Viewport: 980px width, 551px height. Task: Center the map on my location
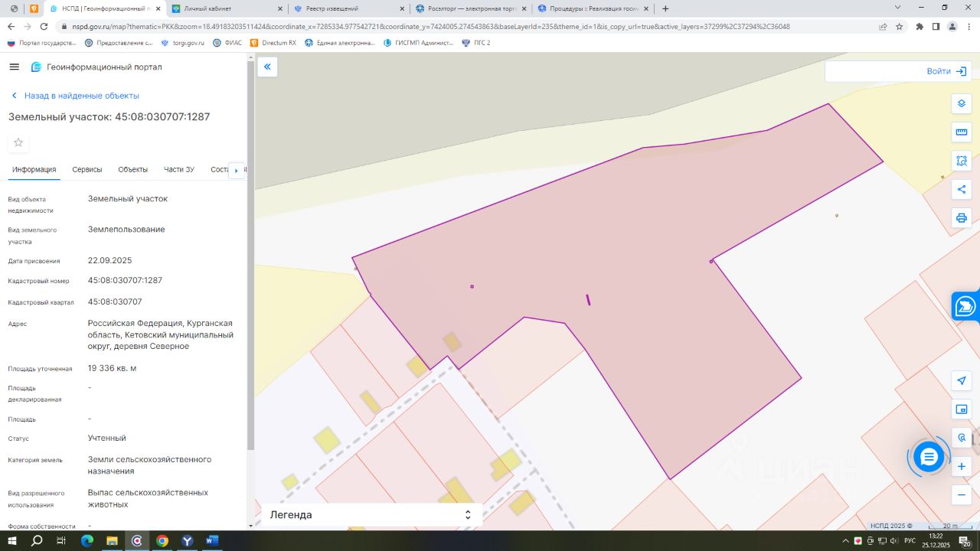pos(962,381)
